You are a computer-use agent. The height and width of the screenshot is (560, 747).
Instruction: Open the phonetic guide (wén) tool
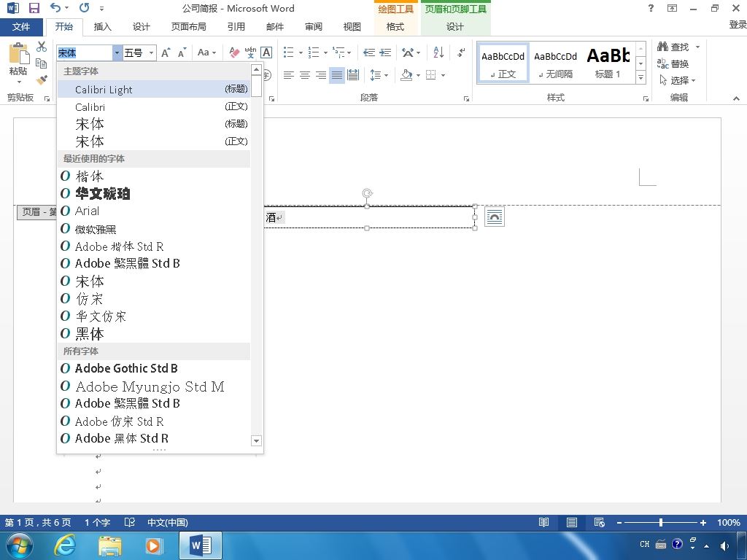coord(250,52)
